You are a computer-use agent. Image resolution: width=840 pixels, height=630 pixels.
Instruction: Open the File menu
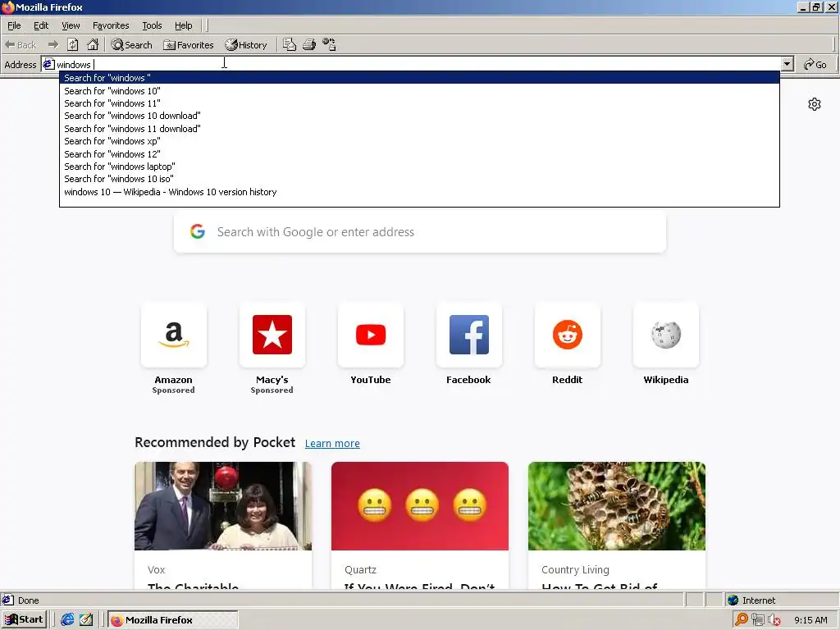click(14, 25)
